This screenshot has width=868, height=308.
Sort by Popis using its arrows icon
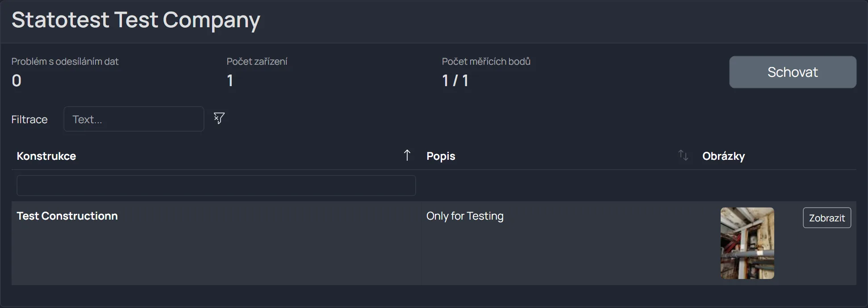pyautogui.click(x=683, y=155)
